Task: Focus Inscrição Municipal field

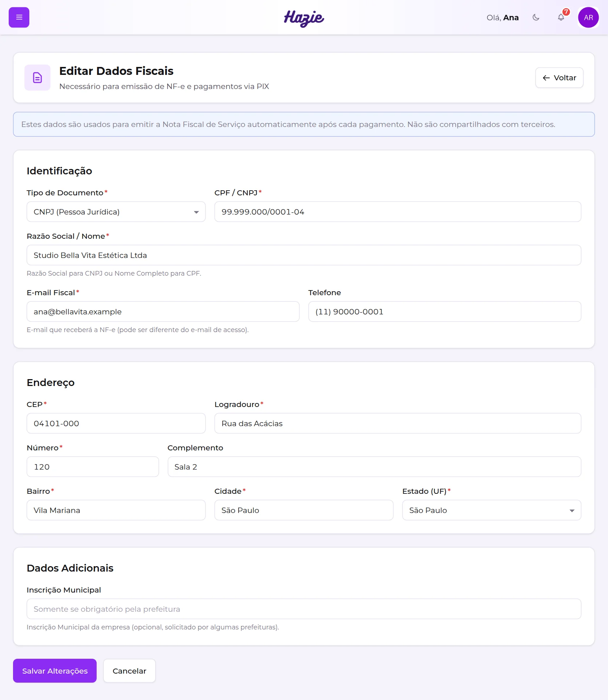Action: tap(304, 609)
